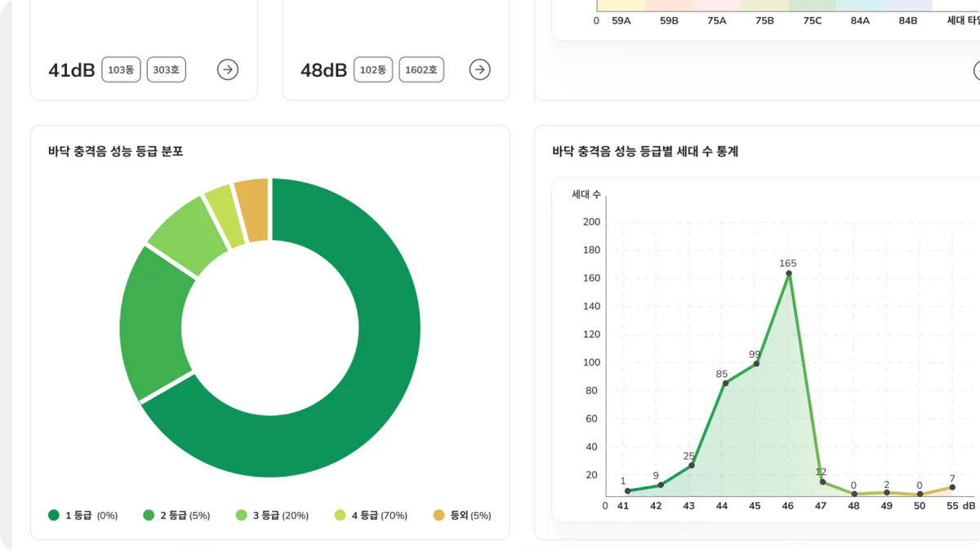Select the 등외 legend dot

coord(439,515)
